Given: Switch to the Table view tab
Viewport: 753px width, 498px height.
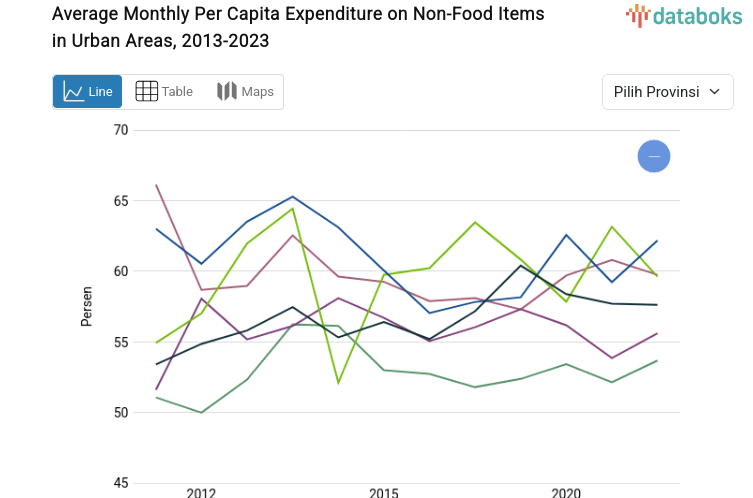Looking at the screenshot, I should (177, 92).
